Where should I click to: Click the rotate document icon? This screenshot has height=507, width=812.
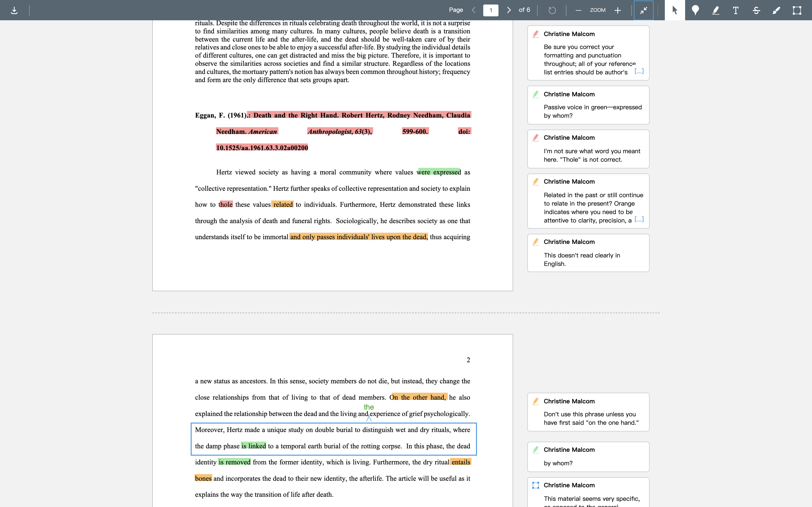(552, 10)
